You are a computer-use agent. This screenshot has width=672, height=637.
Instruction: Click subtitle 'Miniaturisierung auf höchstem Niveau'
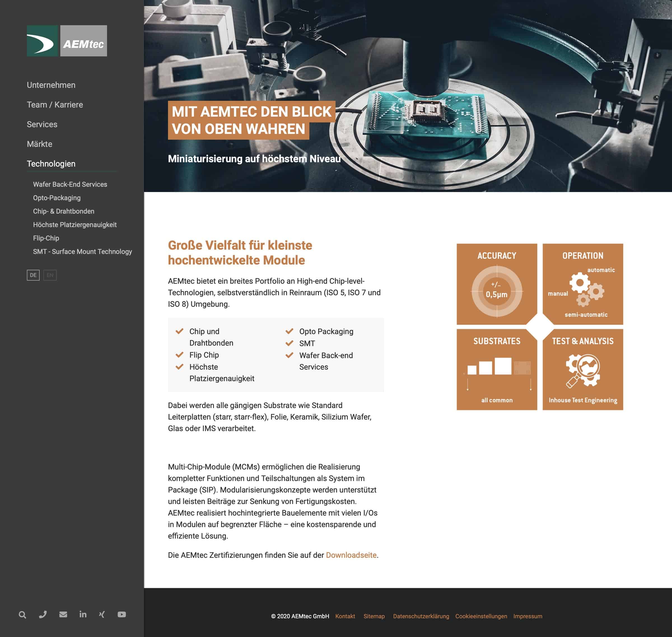click(x=254, y=159)
